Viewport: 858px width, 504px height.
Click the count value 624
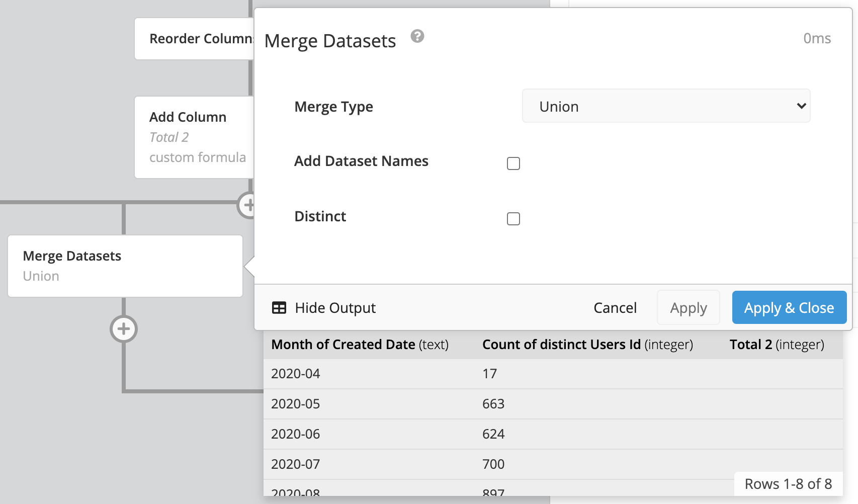493,434
